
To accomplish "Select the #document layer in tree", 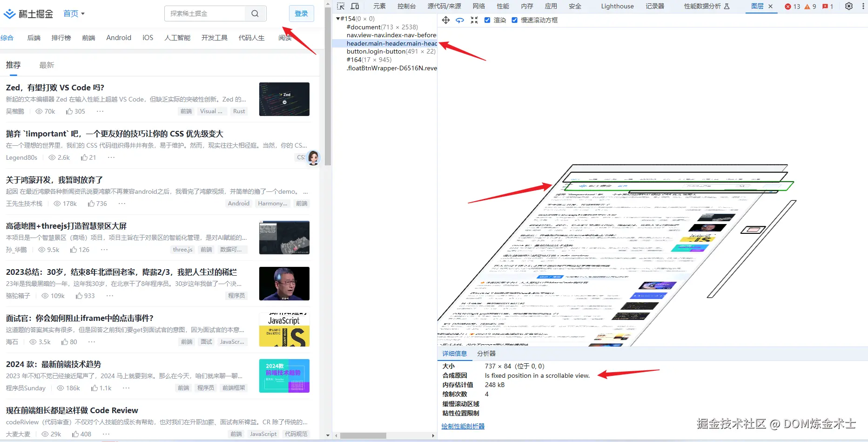I will (382, 27).
